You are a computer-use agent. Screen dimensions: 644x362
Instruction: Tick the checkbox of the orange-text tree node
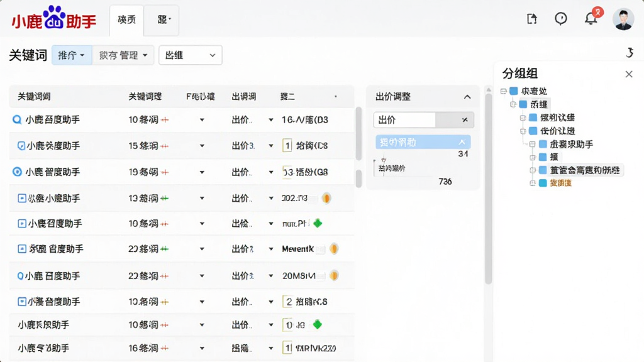point(543,183)
